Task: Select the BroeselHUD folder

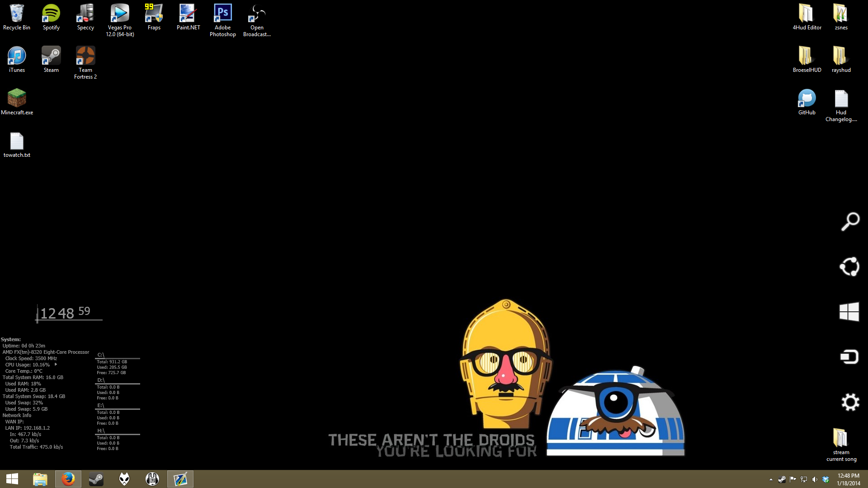Action: click(807, 59)
